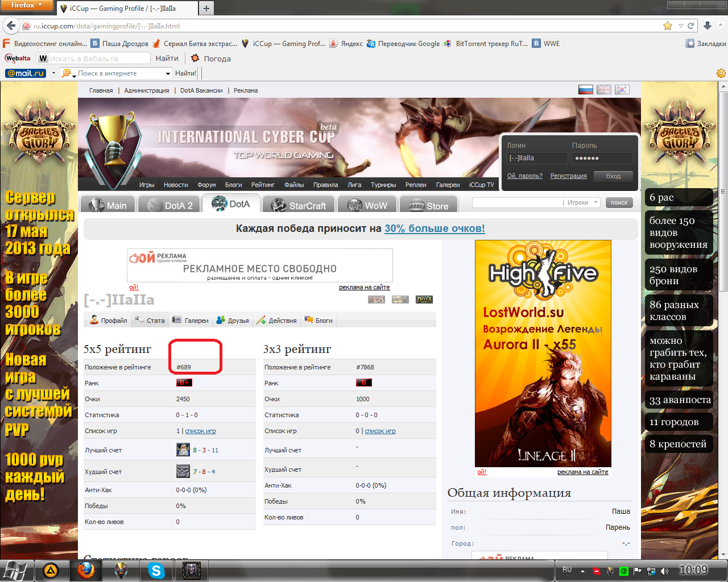
Task: Open Windows Start menu
Action: pos(16,570)
